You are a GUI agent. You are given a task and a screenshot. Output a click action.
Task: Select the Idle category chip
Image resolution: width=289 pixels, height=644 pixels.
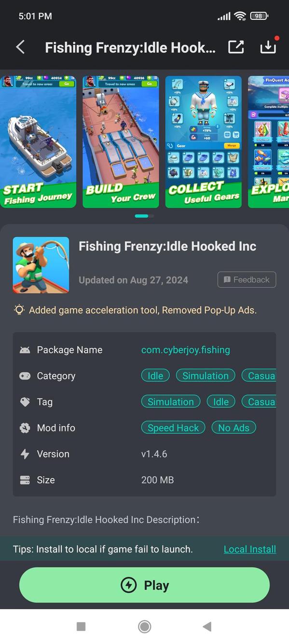[x=155, y=375]
